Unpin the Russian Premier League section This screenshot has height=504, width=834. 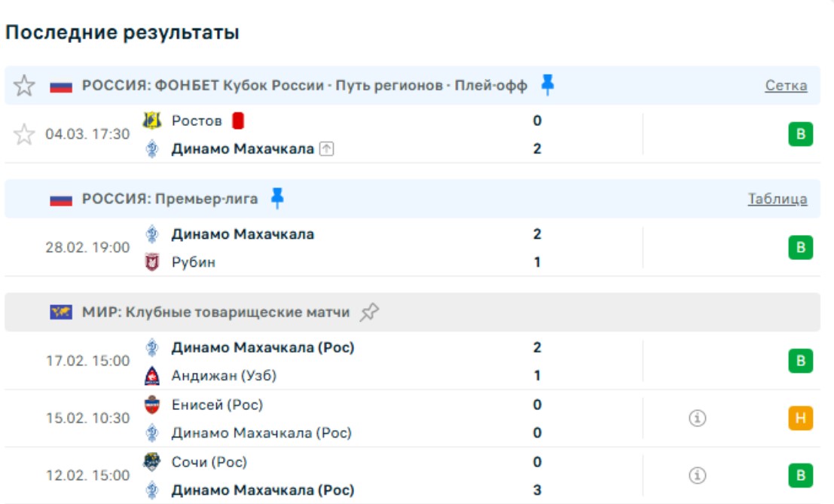click(277, 199)
